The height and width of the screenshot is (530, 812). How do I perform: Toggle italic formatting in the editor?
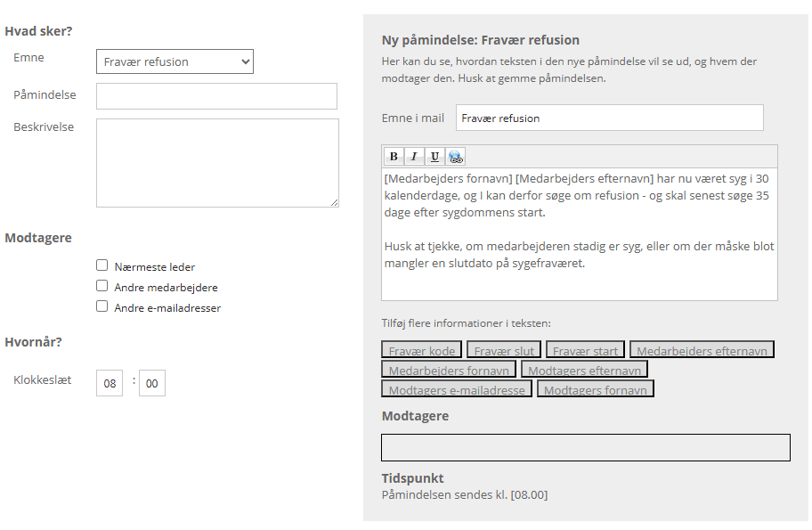414,157
